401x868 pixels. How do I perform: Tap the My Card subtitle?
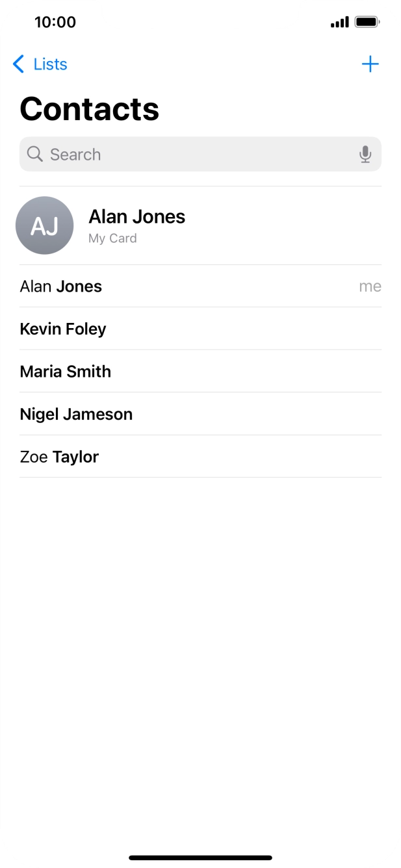point(112,238)
